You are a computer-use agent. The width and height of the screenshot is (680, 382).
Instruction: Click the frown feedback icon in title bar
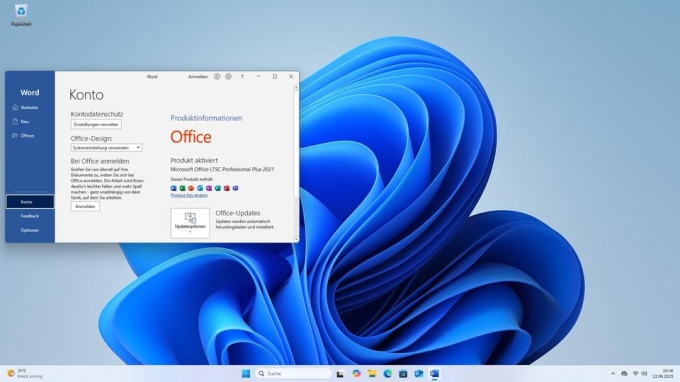(x=229, y=76)
